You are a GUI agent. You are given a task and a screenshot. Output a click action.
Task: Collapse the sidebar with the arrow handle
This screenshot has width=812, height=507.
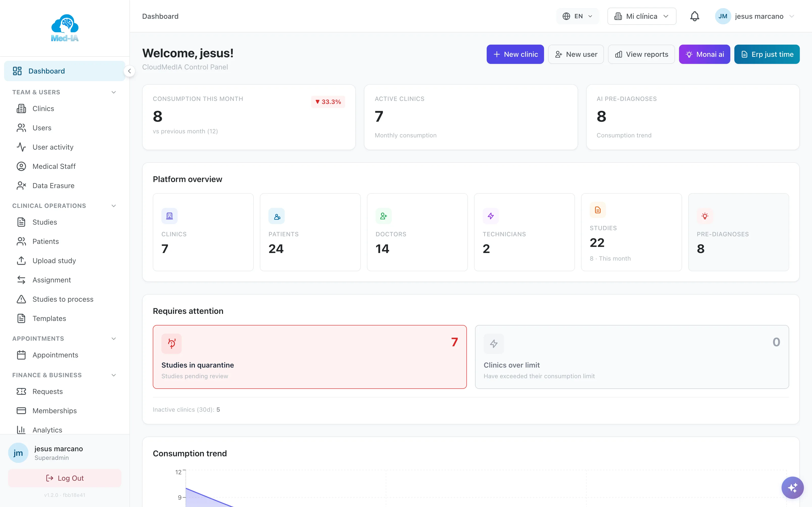(x=129, y=71)
